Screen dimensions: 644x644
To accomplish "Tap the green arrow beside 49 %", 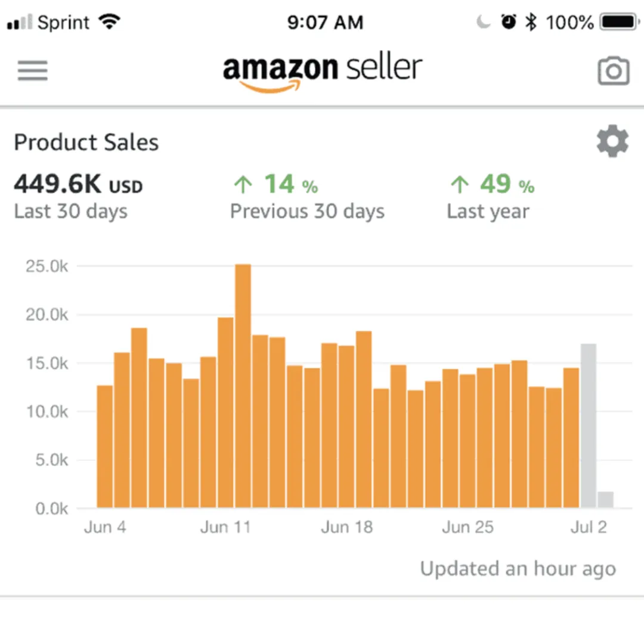I will [x=459, y=185].
